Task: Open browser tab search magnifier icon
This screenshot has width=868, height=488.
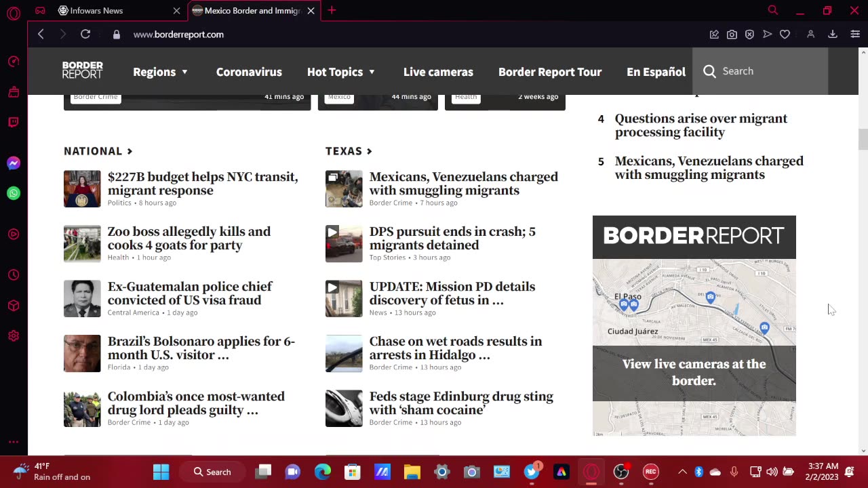Action: (772, 10)
